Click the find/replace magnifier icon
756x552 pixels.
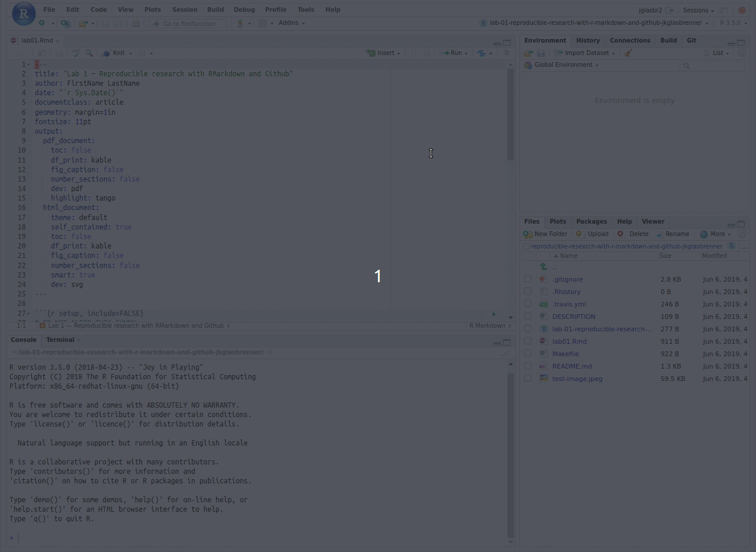tap(89, 53)
